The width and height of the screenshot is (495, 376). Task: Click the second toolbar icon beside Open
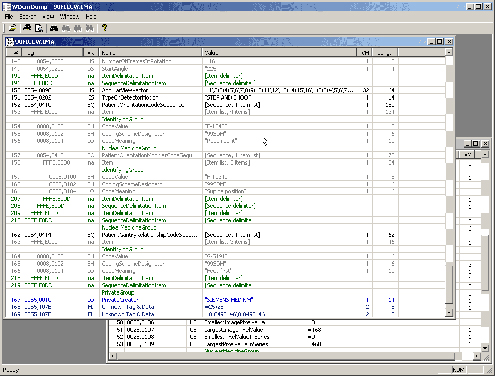click(x=27, y=28)
